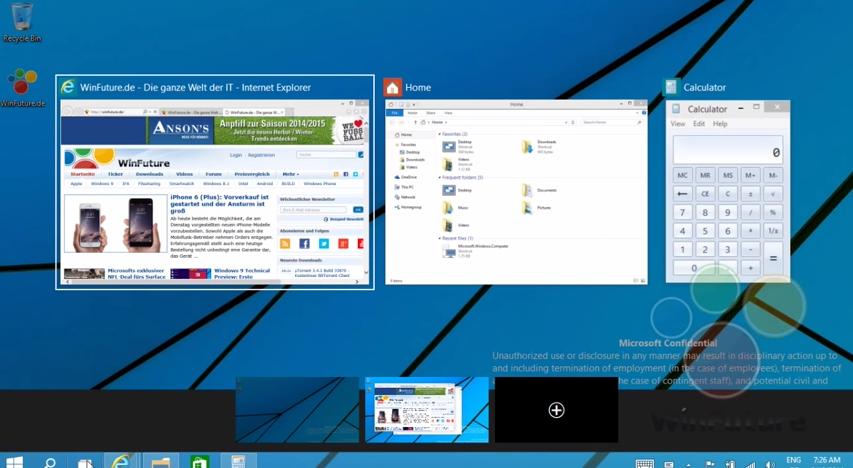Viewport: 853px width, 468px height.
Task: Click the Internet Explorer icon beside WinFuture.de title
Action: click(x=68, y=87)
